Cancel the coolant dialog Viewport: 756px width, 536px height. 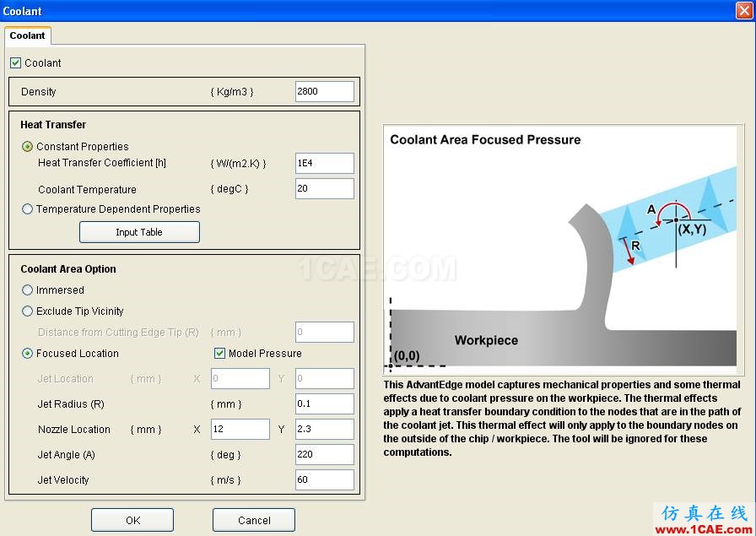click(x=254, y=520)
